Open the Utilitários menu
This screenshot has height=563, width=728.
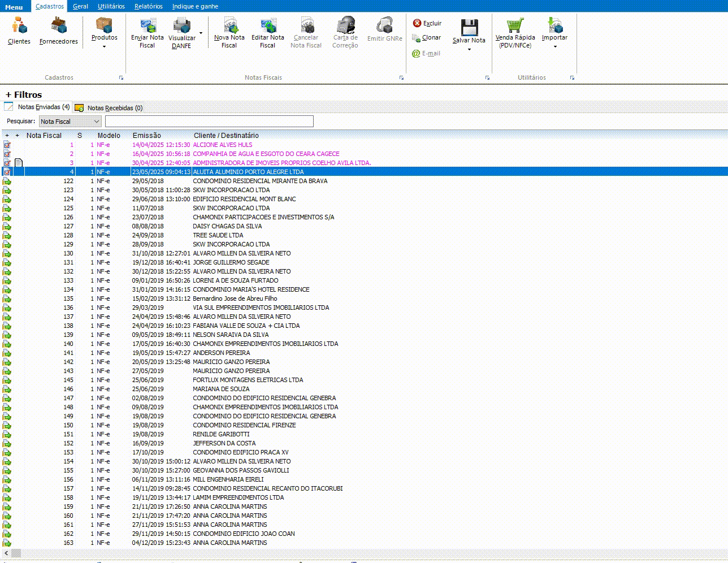tap(111, 6)
